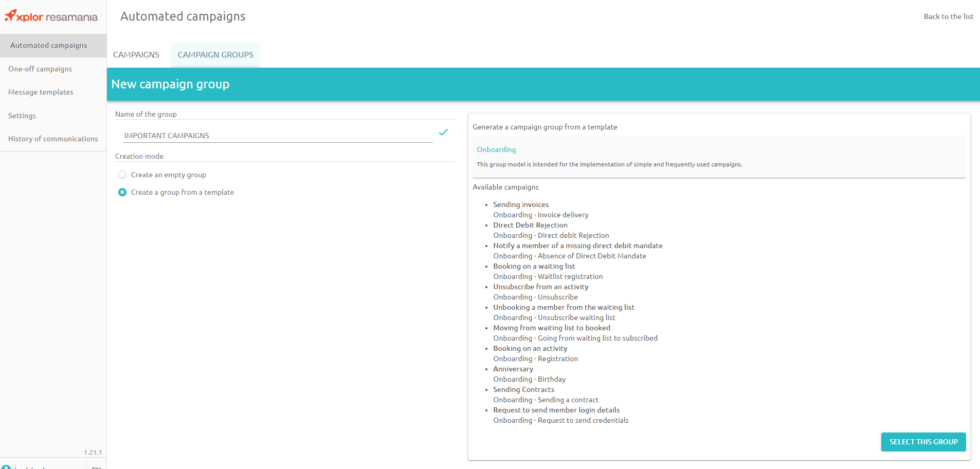Screen dimensions: 980x469
Task: Click 'Onboarding - Invoice delivery' text
Action: [x=541, y=215]
